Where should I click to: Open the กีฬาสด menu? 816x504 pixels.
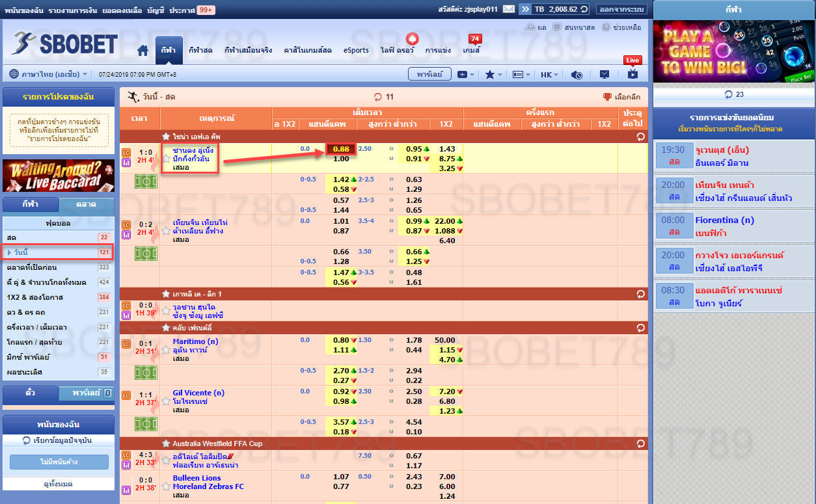200,50
